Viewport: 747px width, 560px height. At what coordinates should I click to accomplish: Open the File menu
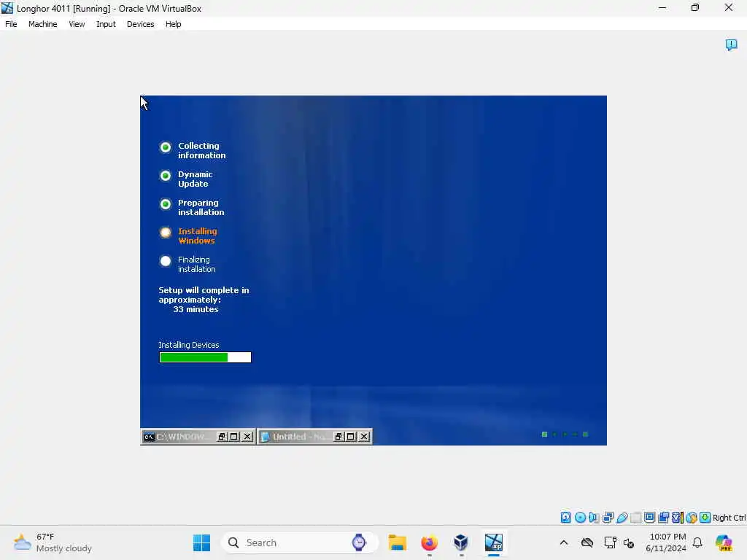click(x=11, y=24)
